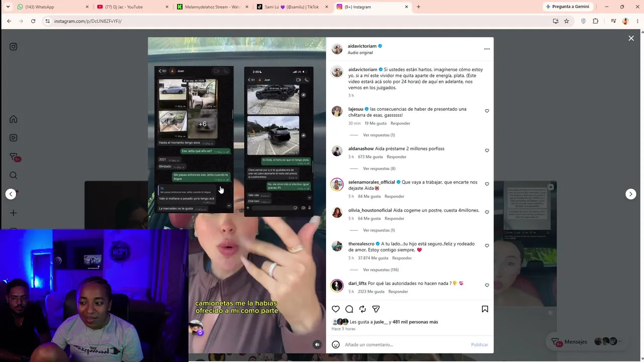The width and height of the screenshot is (644, 362).
Task: Open the three-dot options menu of the post
Action: tap(487, 49)
